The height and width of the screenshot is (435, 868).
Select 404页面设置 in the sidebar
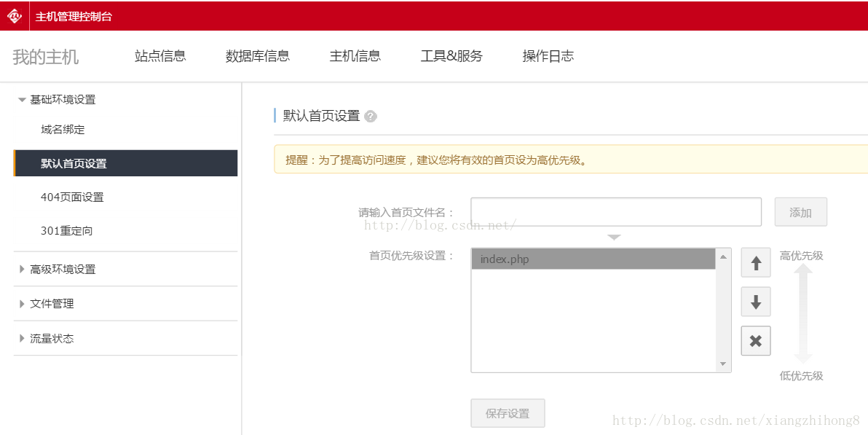pyautogui.click(x=72, y=197)
